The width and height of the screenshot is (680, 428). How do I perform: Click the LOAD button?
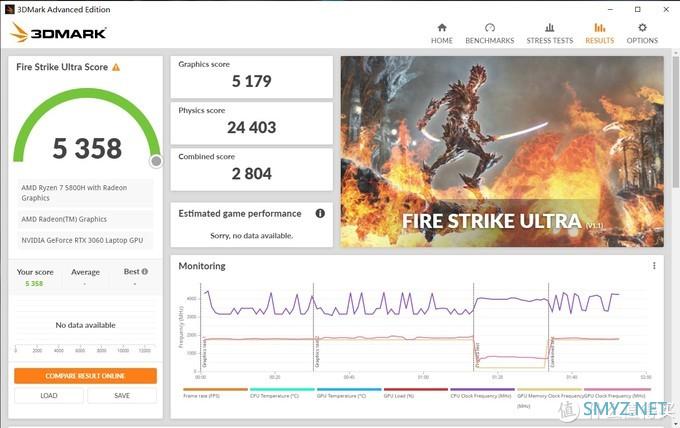pyautogui.click(x=49, y=395)
